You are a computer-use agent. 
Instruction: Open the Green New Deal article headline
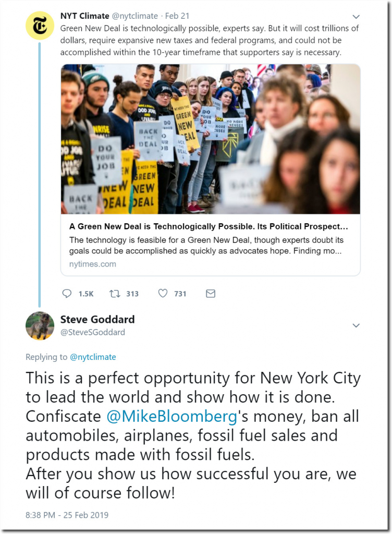pyautogui.click(x=209, y=227)
